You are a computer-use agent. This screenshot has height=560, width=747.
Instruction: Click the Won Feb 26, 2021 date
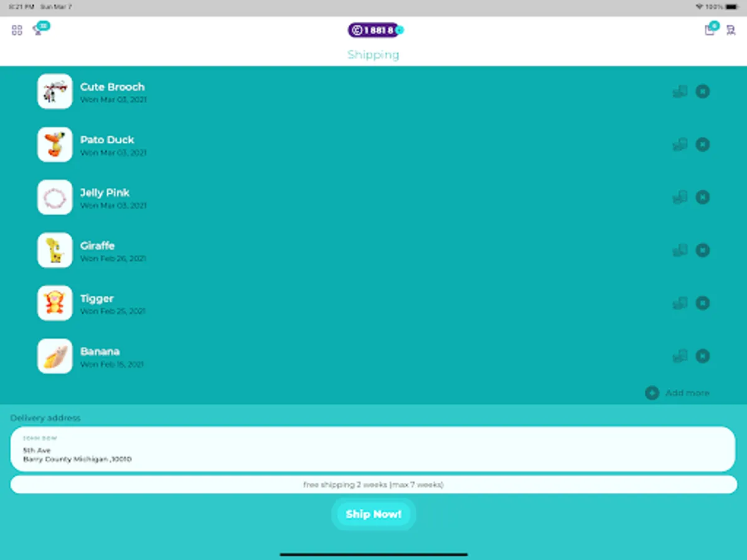click(113, 258)
